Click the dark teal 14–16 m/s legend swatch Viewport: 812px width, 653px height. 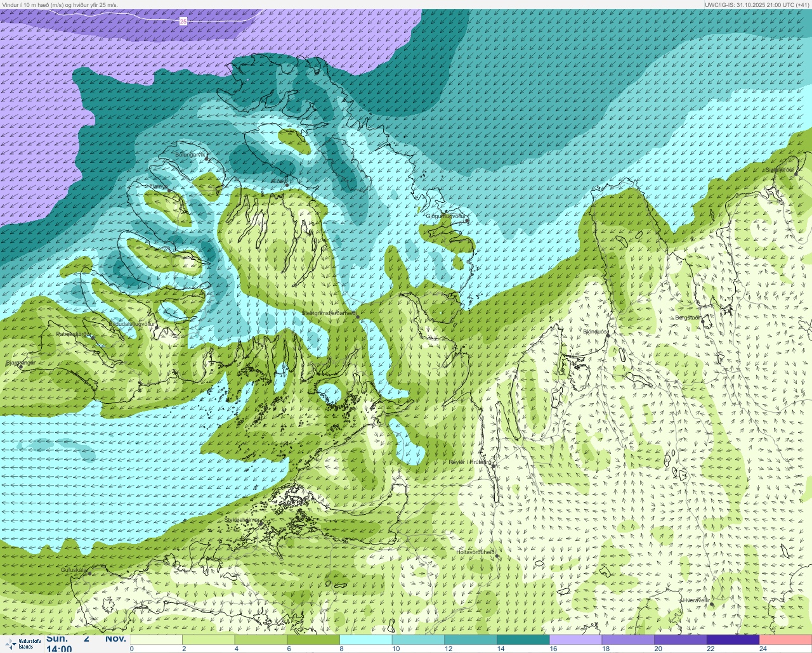(523, 640)
